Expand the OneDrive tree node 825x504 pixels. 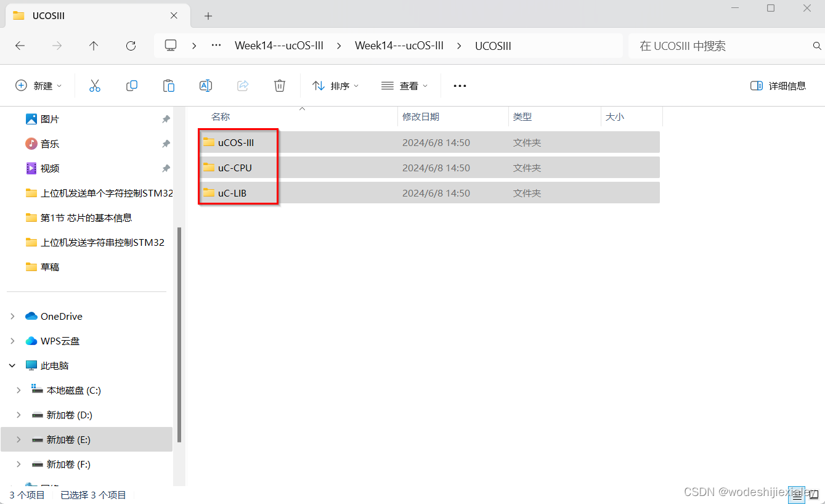[12, 316]
